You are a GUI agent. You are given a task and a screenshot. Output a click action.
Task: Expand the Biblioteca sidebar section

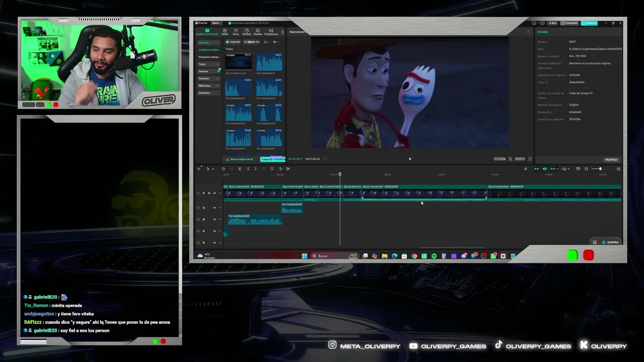[x=208, y=85]
